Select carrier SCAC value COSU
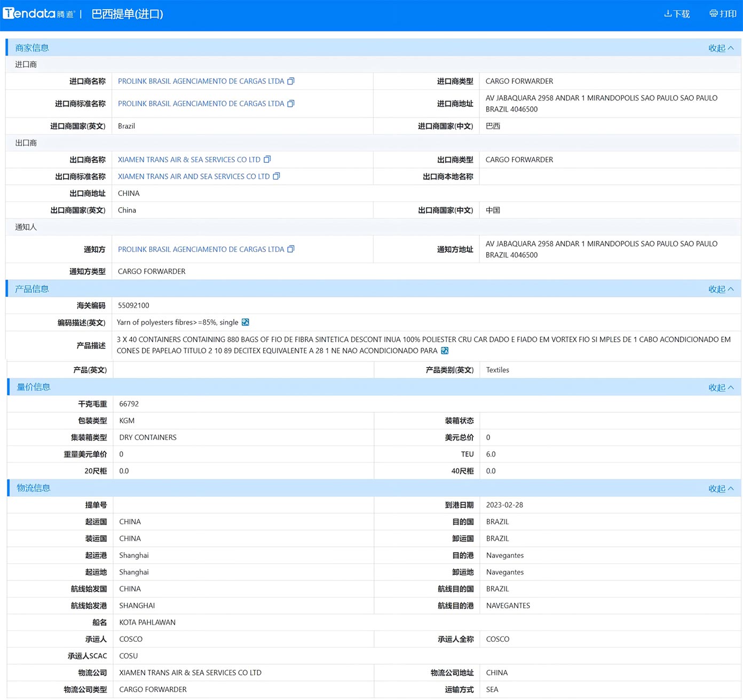 click(129, 656)
